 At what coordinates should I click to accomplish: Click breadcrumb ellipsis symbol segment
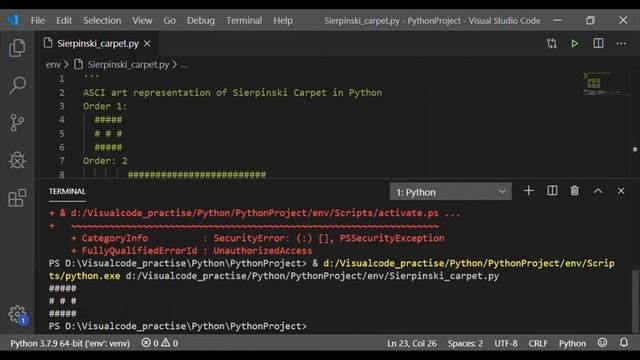[x=184, y=65]
